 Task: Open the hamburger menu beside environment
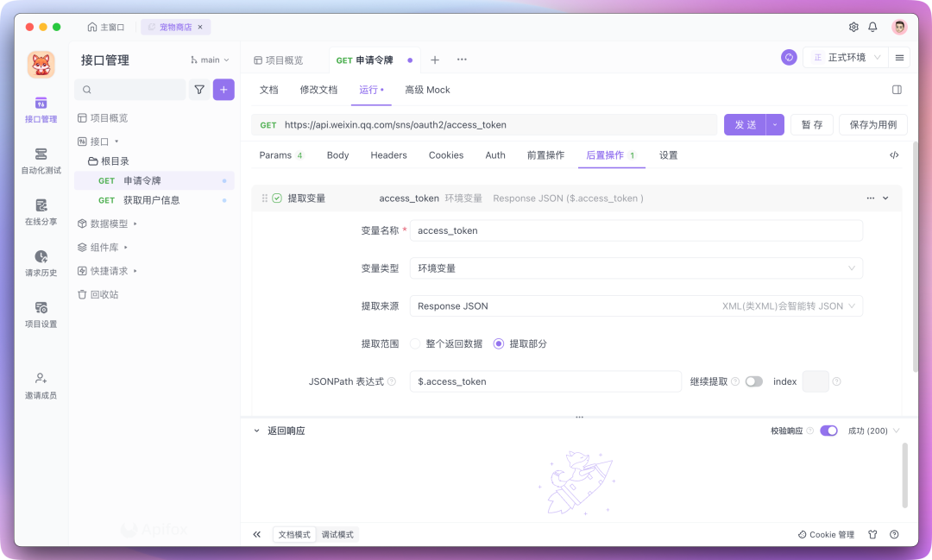pyautogui.click(x=899, y=58)
